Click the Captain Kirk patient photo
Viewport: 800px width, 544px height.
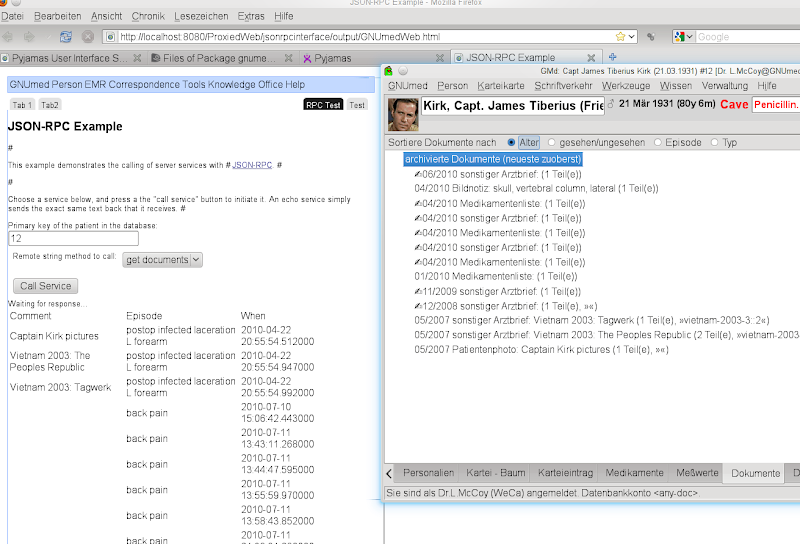click(x=402, y=113)
